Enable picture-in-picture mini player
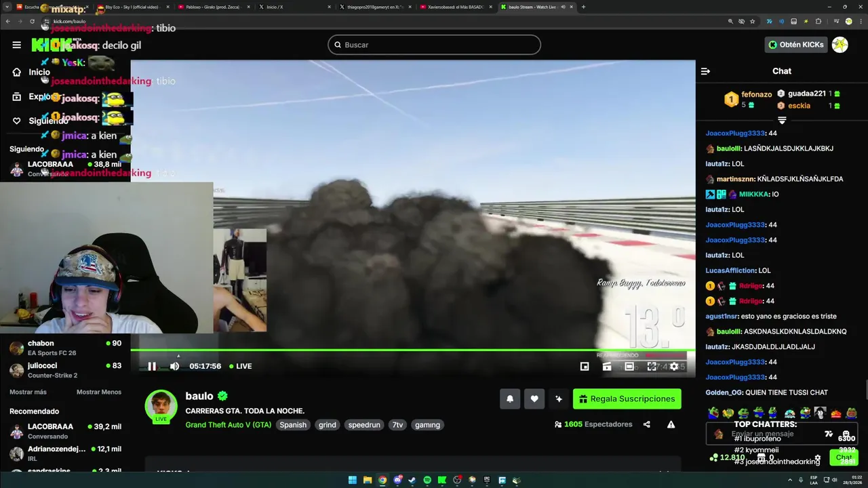Image resolution: width=868 pixels, height=488 pixels. (x=585, y=366)
